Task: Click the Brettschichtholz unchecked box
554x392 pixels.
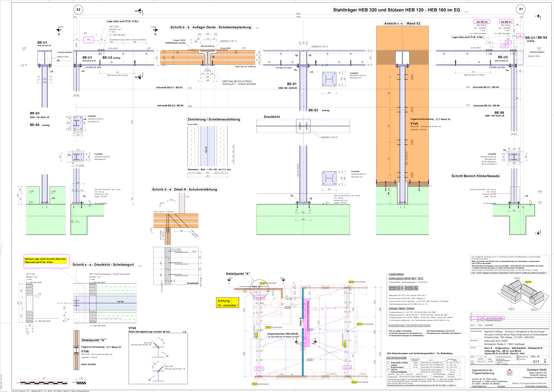Action: [388, 367]
